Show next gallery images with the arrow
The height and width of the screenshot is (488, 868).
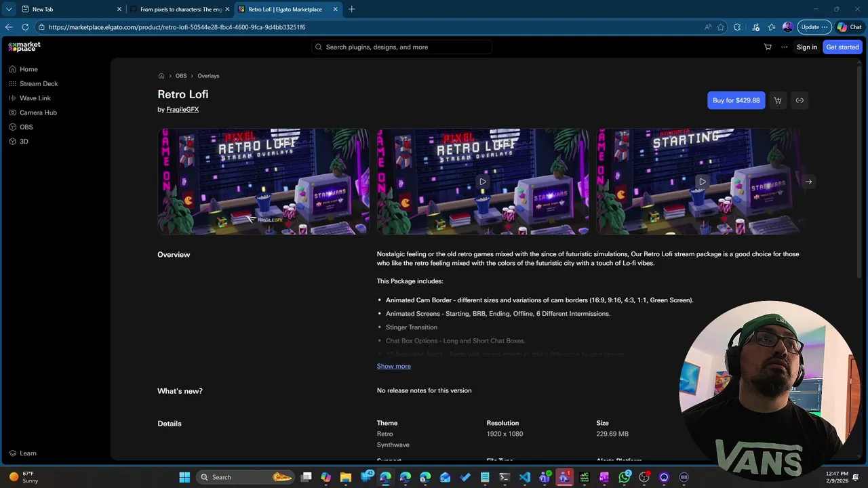(808, 182)
